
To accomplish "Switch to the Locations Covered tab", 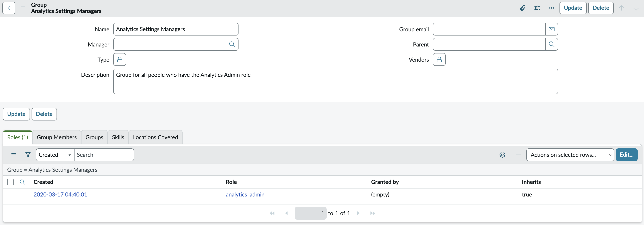I will coord(155,137).
